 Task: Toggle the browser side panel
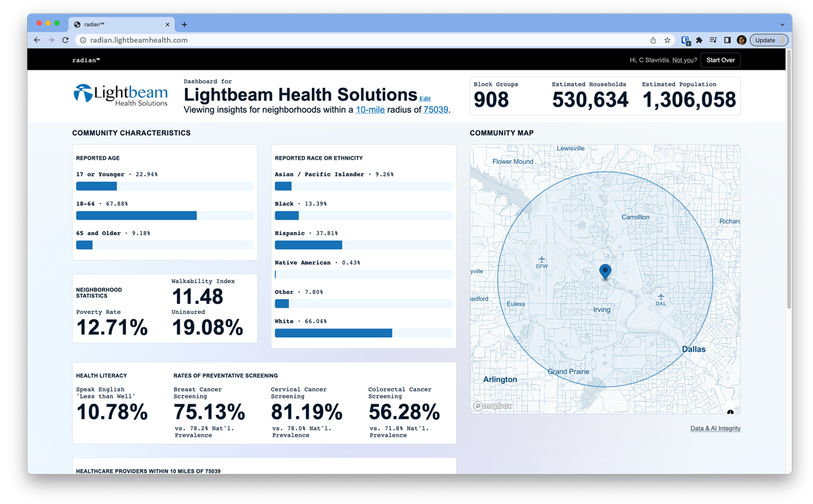(x=727, y=40)
